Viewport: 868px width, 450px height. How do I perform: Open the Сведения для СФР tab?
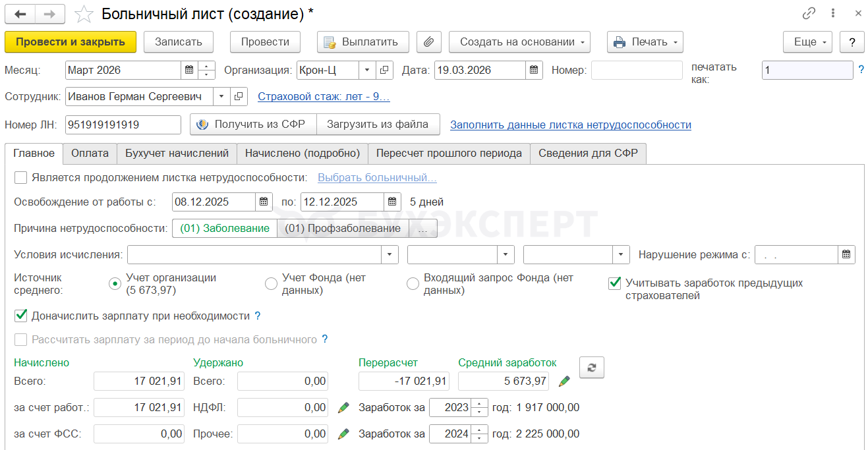tap(588, 153)
